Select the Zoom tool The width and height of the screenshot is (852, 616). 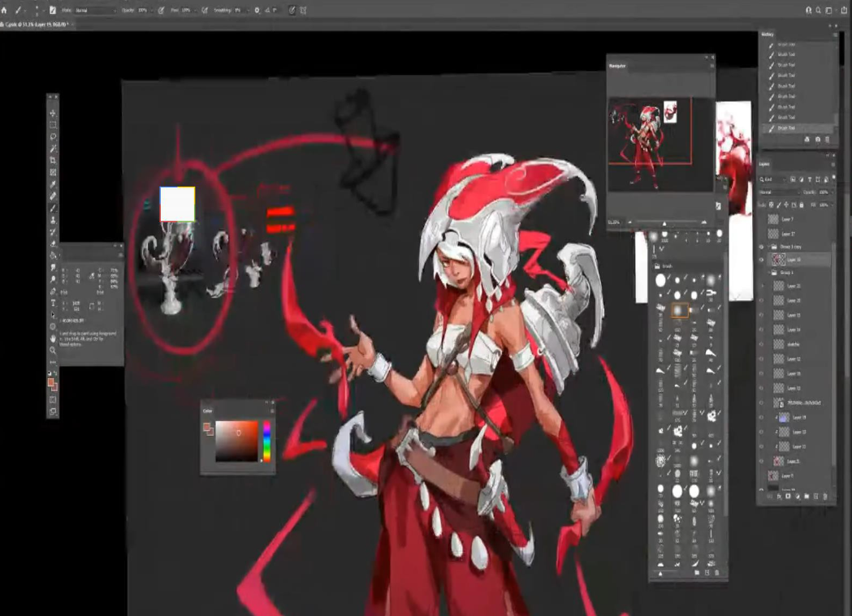tap(53, 351)
